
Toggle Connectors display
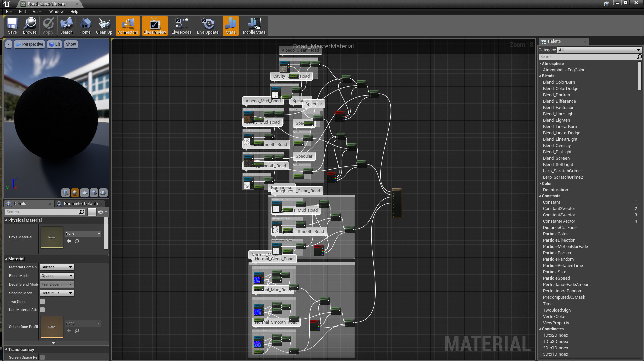[x=128, y=26]
